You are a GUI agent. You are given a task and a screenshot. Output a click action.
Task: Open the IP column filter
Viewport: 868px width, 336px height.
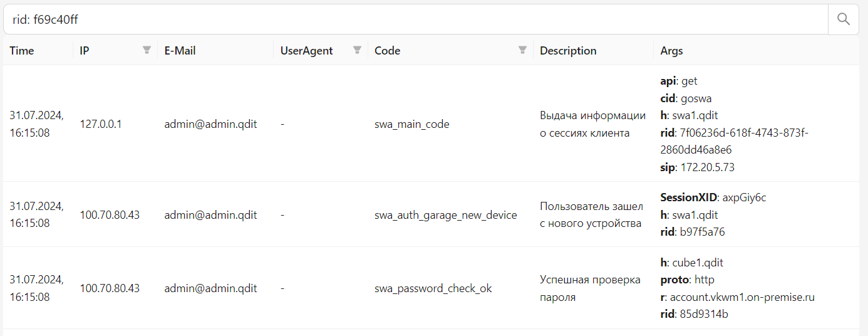click(x=147, y=50)
